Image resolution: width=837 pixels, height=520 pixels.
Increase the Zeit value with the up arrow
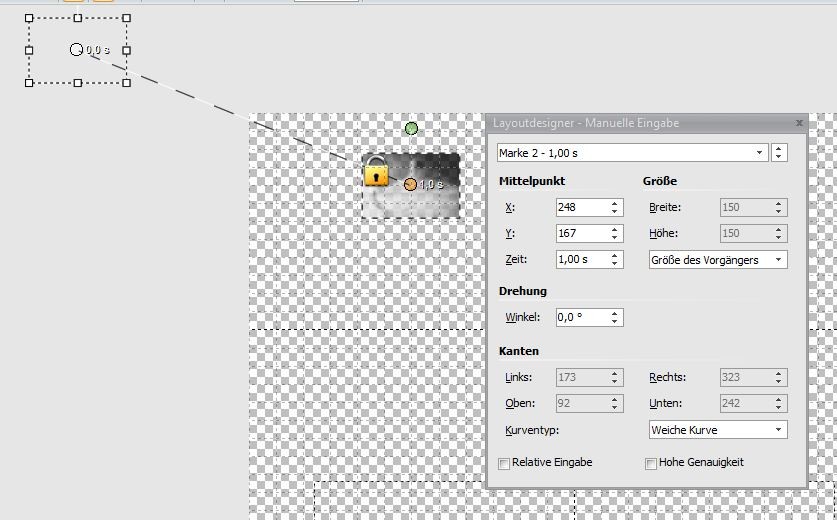coord(615,255)
